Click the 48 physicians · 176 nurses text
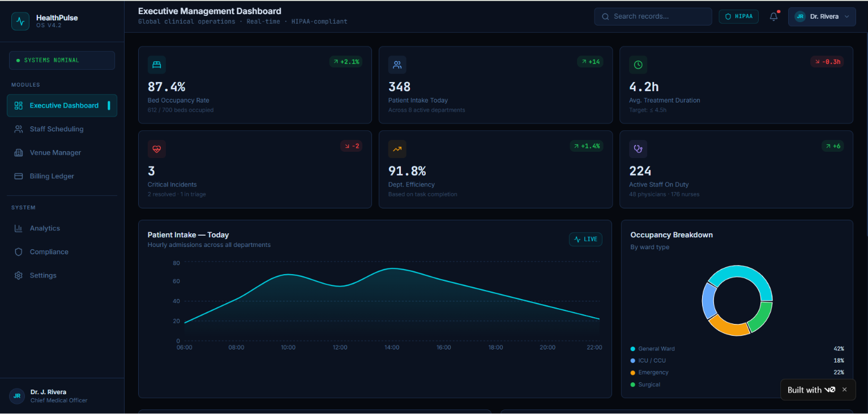868x414 pixels. pyautogui.click(x=664, y=194)
